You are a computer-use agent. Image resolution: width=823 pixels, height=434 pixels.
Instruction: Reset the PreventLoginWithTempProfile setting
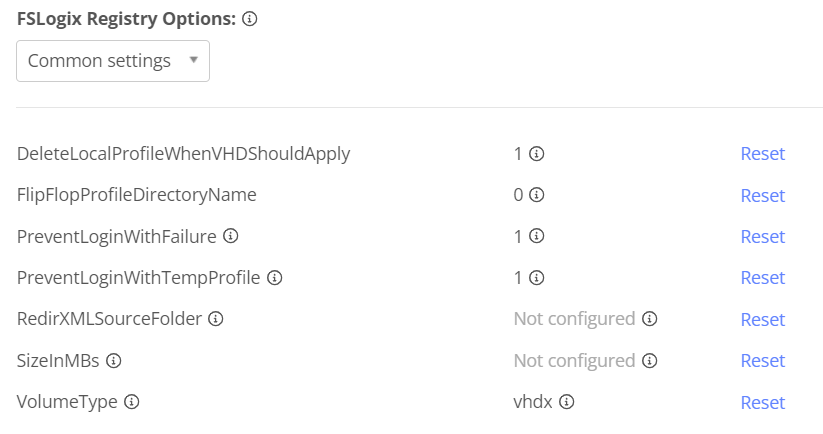click(x=762, y=278)
